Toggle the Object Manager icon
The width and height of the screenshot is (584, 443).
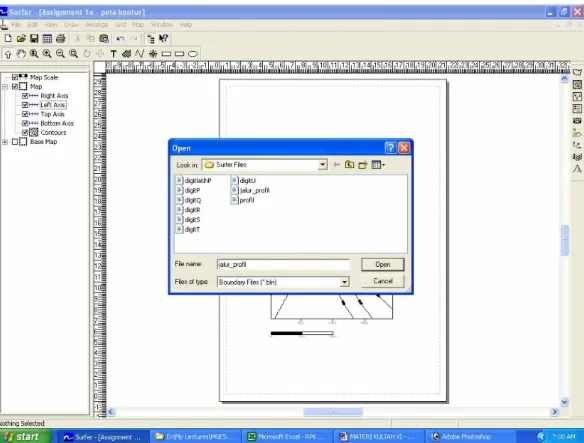click(x=151, y=38)
